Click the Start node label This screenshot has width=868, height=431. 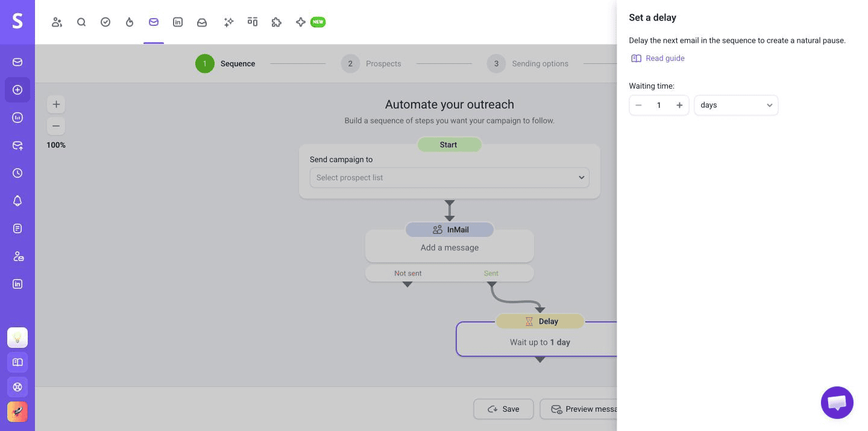click(x=449, y=145)
